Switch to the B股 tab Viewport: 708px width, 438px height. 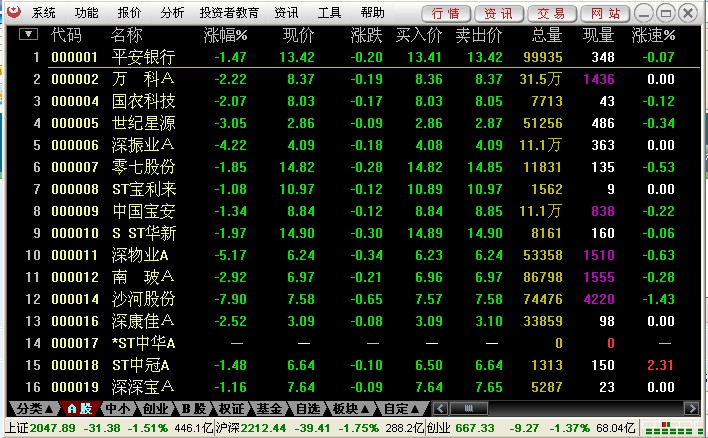pos(193,409)
